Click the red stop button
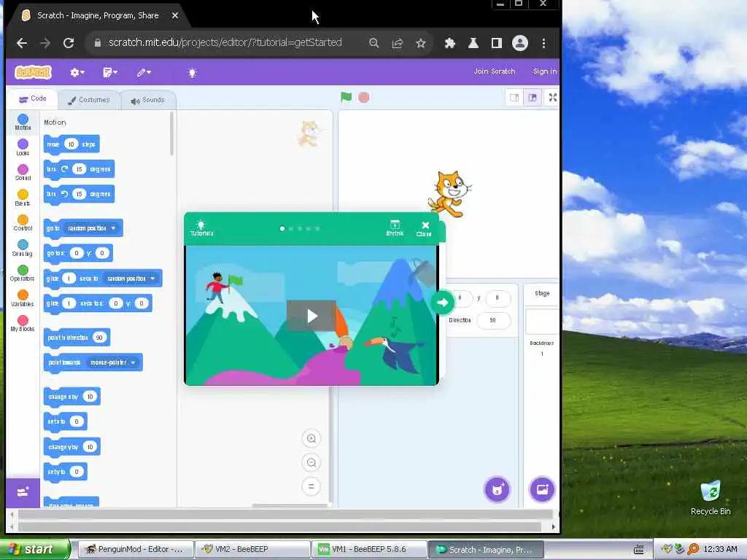747x560 pixels. pos(363,98)
